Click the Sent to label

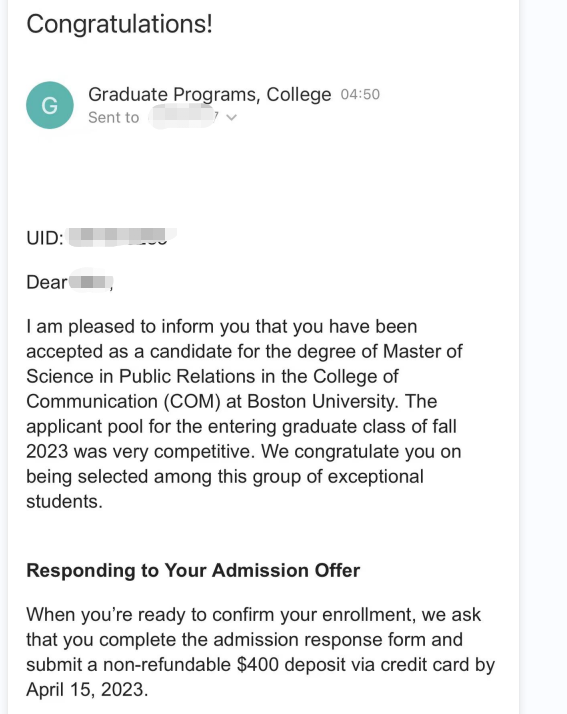[x=113, y=117]
